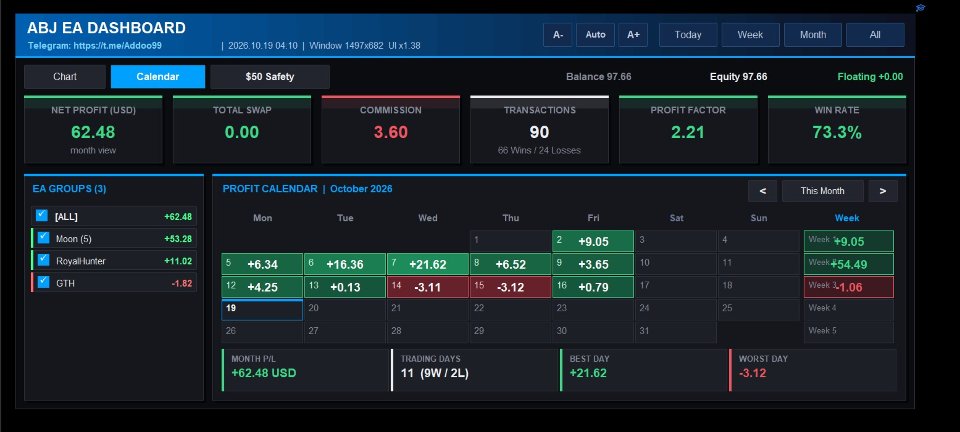Click the Week 2 total +54.49
960x432 pixels.
pos(849,264)
